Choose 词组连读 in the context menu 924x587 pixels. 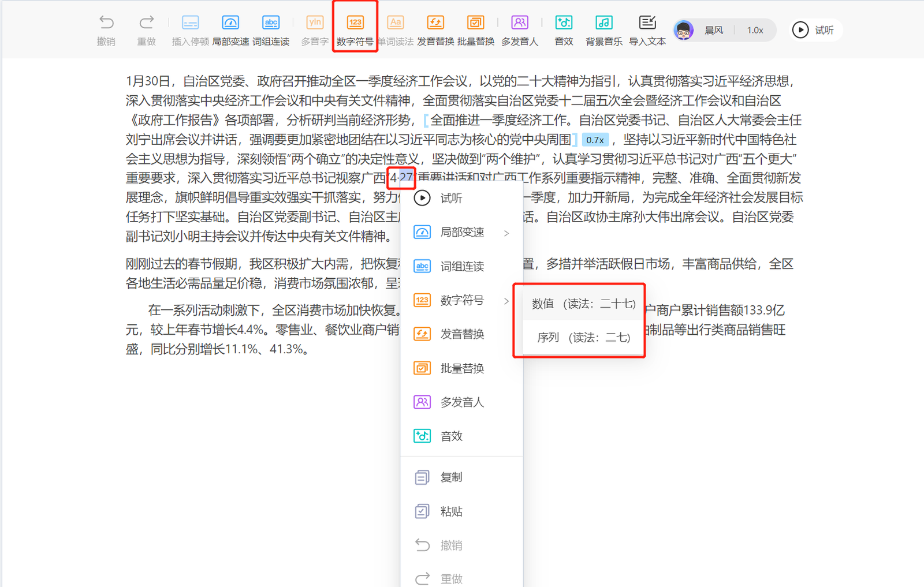click(x=461, y=266)
